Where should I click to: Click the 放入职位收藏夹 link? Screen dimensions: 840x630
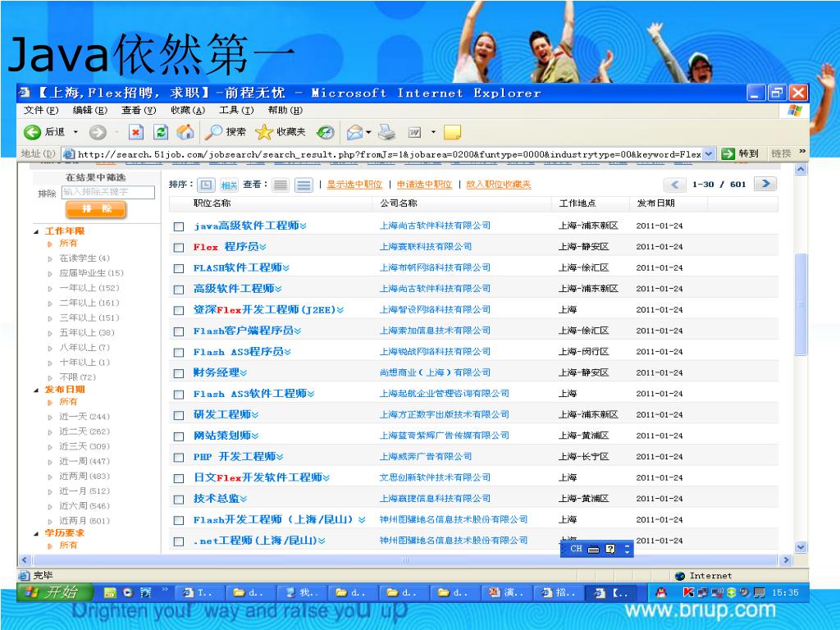pyautogui.click(x=498, y=185)
